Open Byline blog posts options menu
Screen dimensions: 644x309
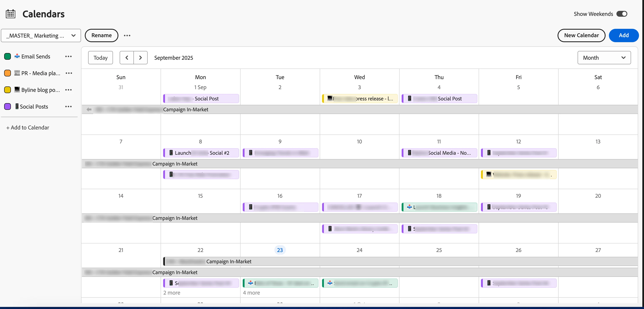68,90
